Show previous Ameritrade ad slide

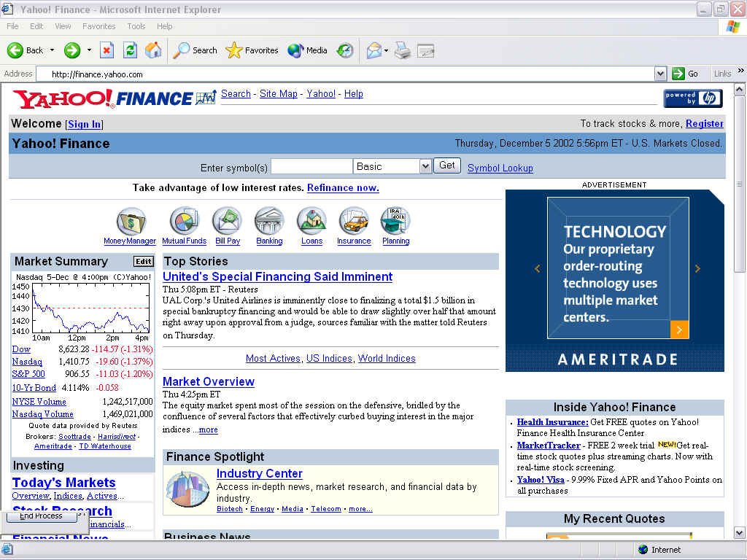538,268
